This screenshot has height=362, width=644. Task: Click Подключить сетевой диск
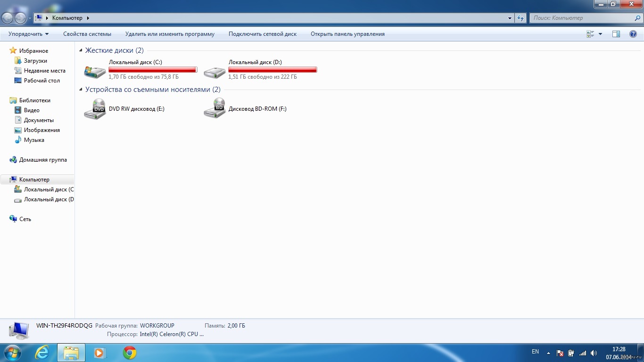[x=263, y=34]
